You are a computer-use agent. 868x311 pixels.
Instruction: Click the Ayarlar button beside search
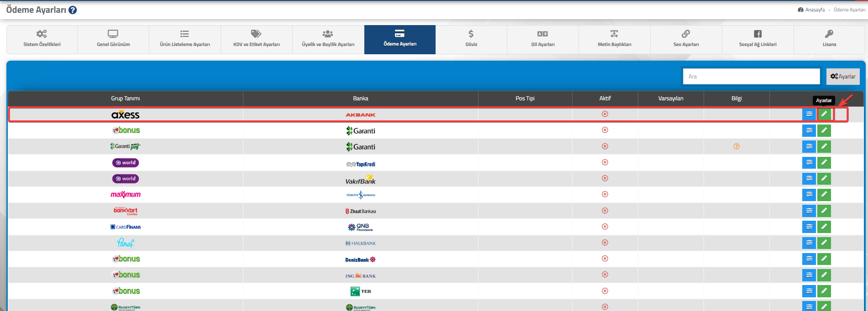[843, 77]
